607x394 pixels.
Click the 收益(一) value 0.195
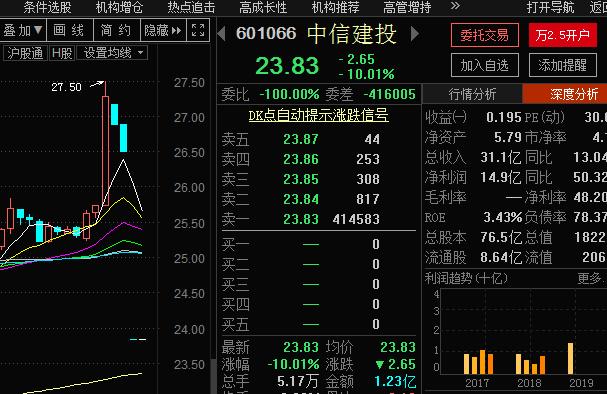click(x=504, y=117)
